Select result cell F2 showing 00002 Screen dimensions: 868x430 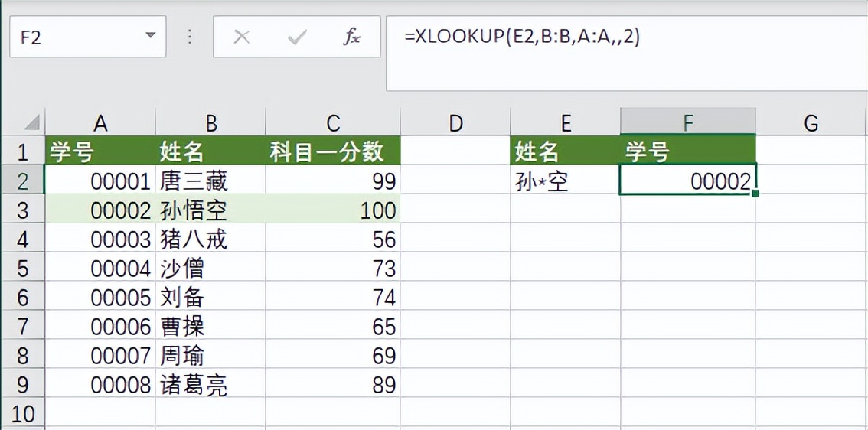[688, 179]
